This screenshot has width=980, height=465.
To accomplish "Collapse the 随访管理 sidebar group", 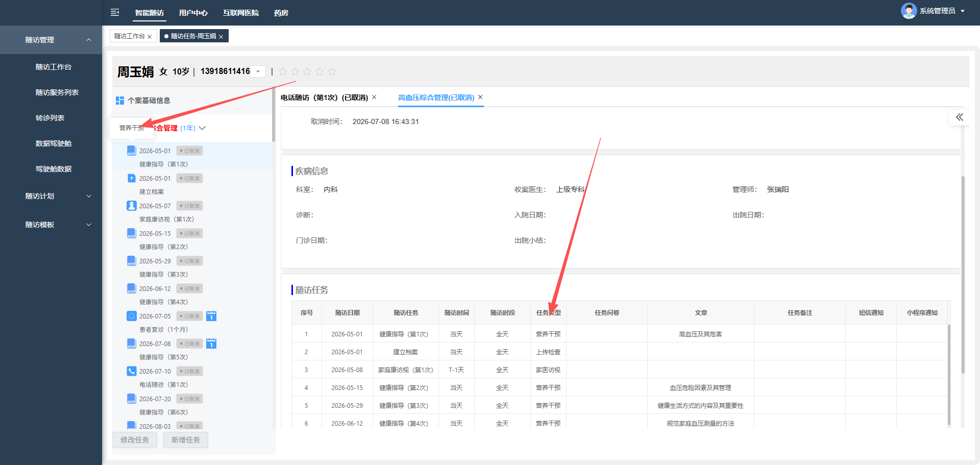I will (51, 40).
